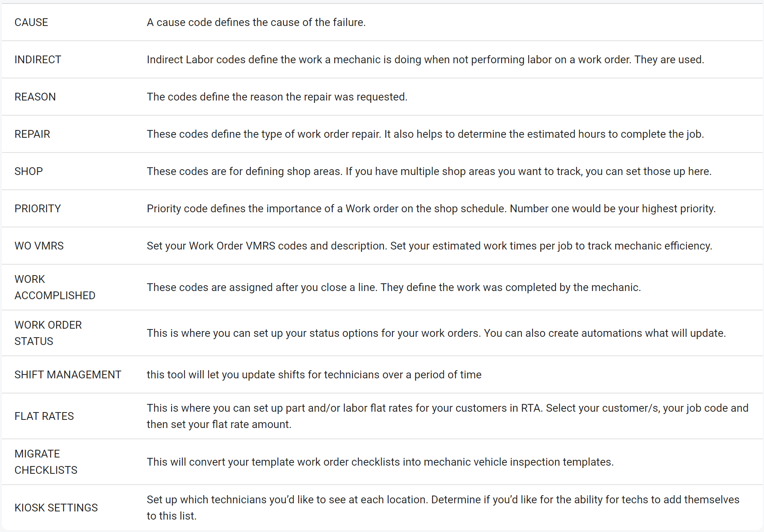The height and width of the screenshot is (532, 764).
Task: Open WO VMRS codes setup
Action: 39,246
